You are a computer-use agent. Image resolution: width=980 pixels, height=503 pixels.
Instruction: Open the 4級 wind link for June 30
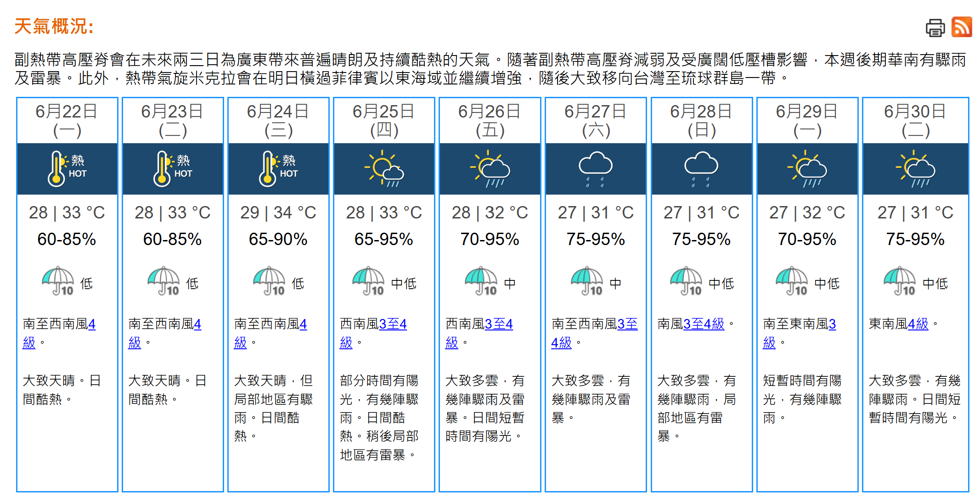(x=918, y=324)
